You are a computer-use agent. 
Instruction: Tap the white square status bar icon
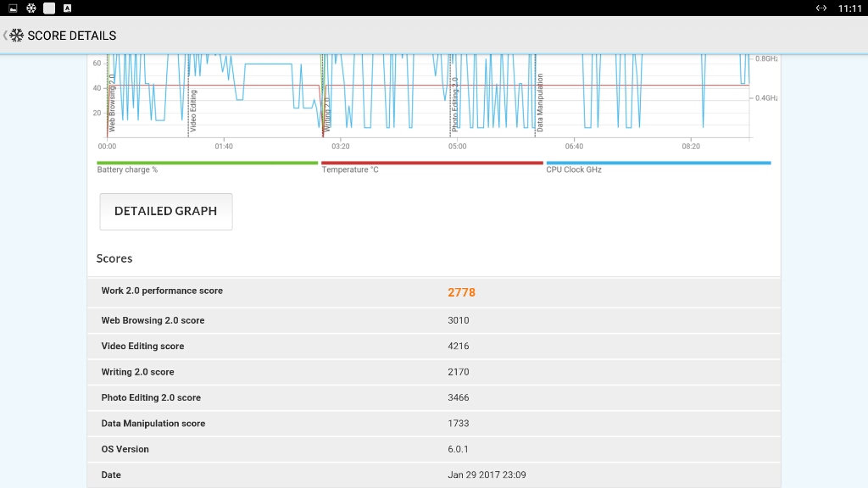pyautogui.click(x=49, y=8)
